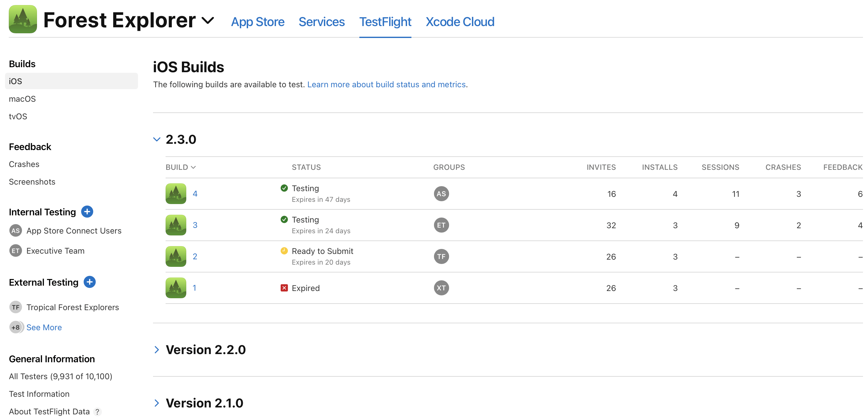Open All Testers list
This screenshot has width=868, height=420.
pos(60,376)
